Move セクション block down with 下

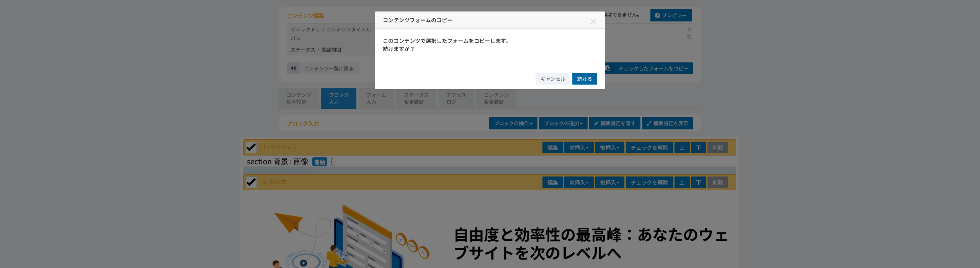699,148
